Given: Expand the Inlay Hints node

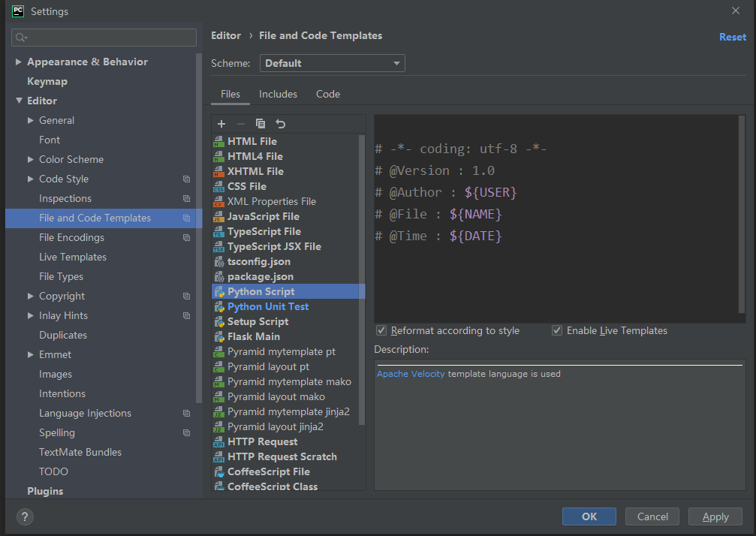Looking at the screenshot, I should [30, 316].
